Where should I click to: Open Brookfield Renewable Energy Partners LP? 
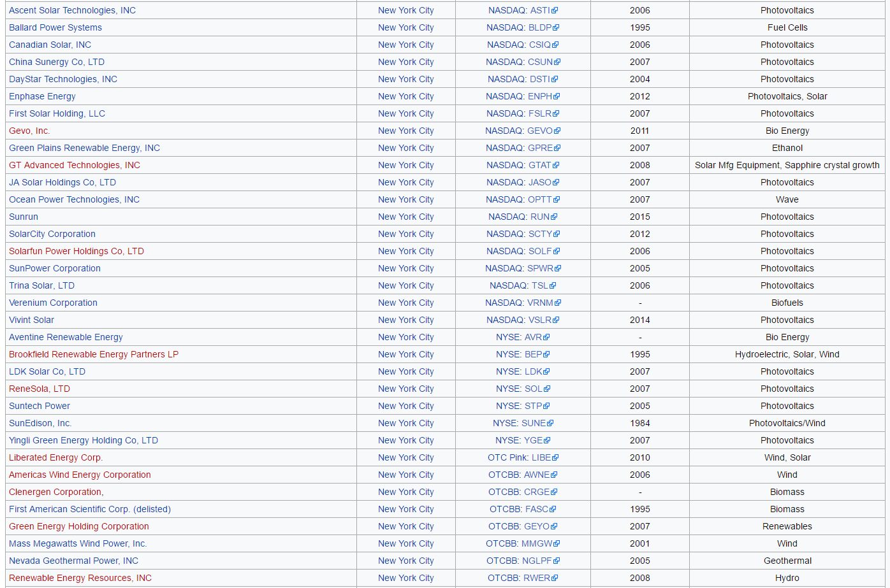(x=94, y=354)
